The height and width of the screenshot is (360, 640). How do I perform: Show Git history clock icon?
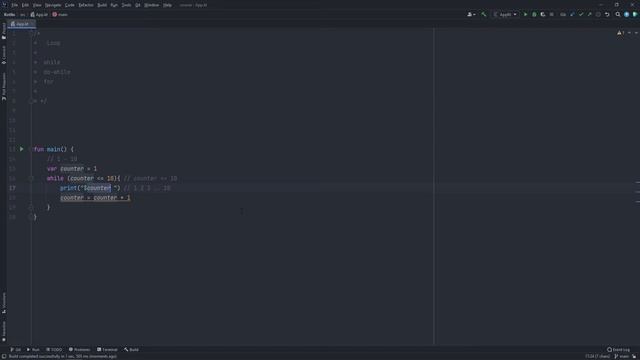coord(598,15)
